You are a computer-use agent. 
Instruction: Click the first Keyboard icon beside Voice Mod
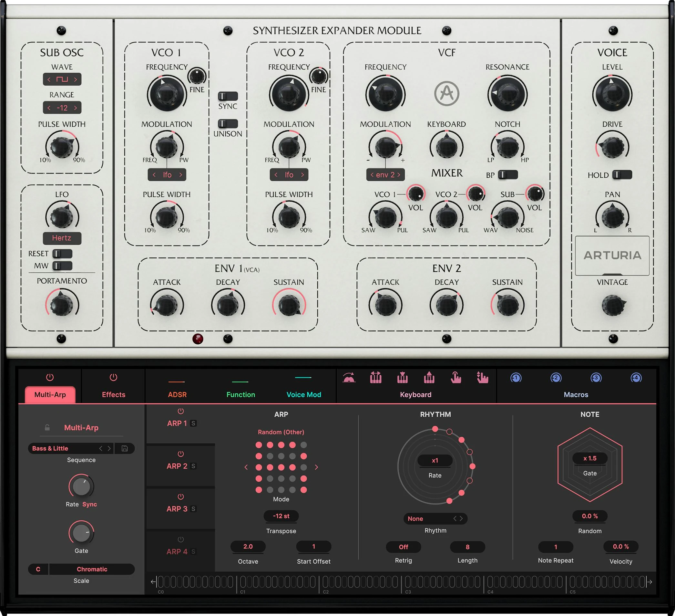point(349,378)
